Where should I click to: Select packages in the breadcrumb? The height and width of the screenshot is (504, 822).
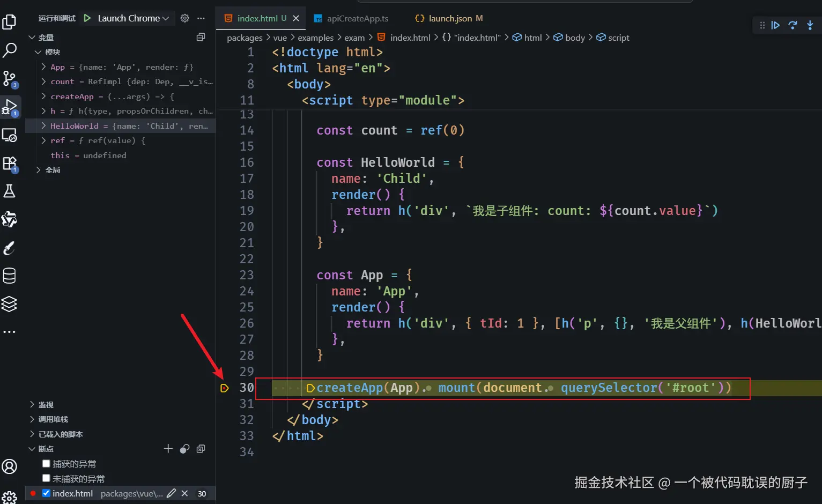(245, 38)
